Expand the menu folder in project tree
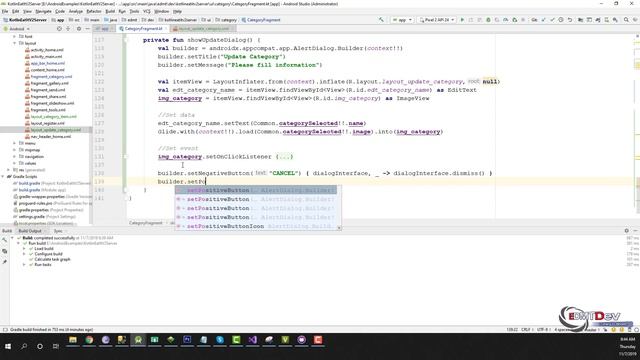 [15, 143]
